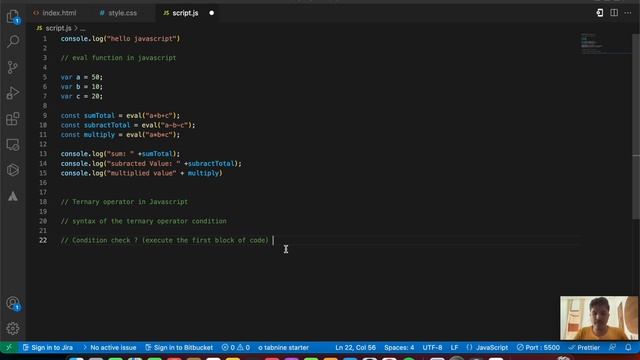Image resolution: width=640 pixels, height=360 pixels.
Task: Open the Manage settings gear icon
Action: pos(13,329)
